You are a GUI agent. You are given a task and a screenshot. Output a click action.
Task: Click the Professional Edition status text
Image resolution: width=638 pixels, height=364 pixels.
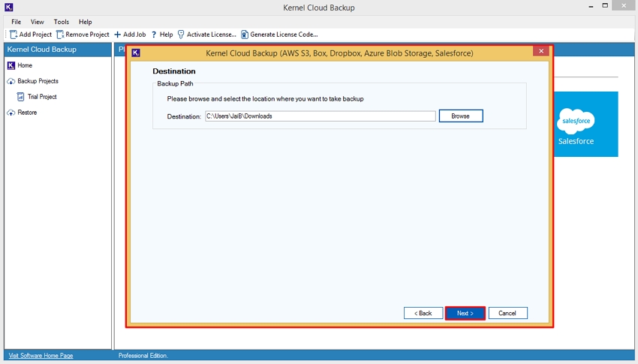[143, 356]
